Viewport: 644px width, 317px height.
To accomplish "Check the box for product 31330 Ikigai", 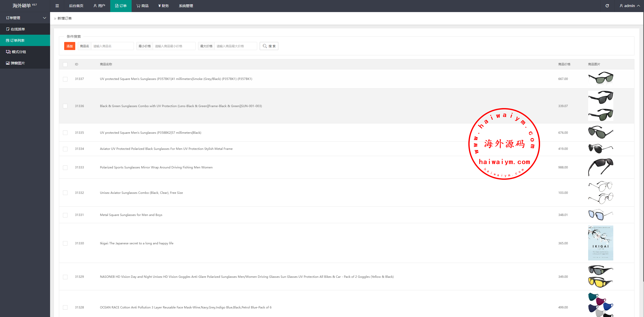I will [65, 243].
